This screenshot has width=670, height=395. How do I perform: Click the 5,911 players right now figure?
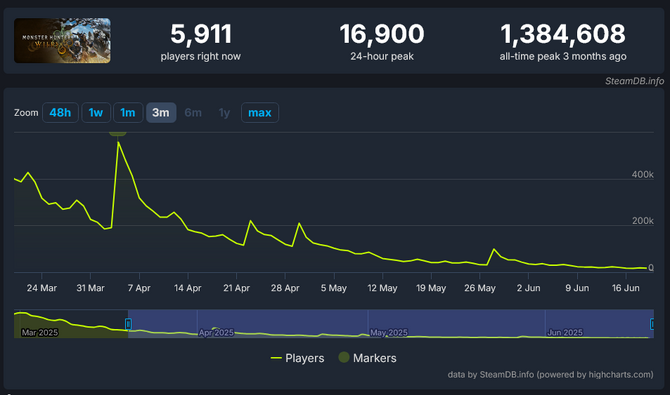pos(201,34)
